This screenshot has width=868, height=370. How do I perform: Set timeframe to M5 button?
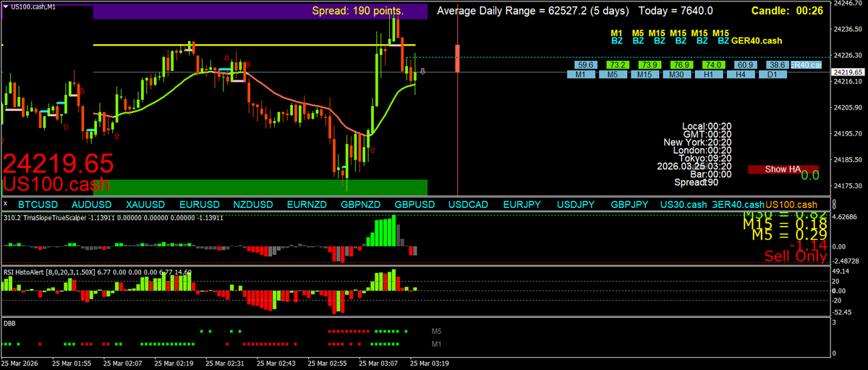612,74
